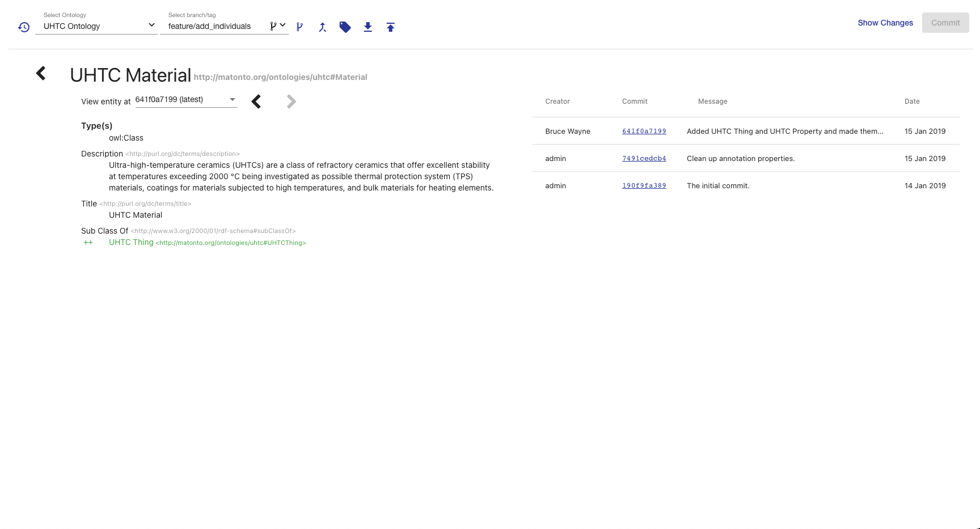Step to previous commit chevron
980x529 pixels.
[256, 101]
